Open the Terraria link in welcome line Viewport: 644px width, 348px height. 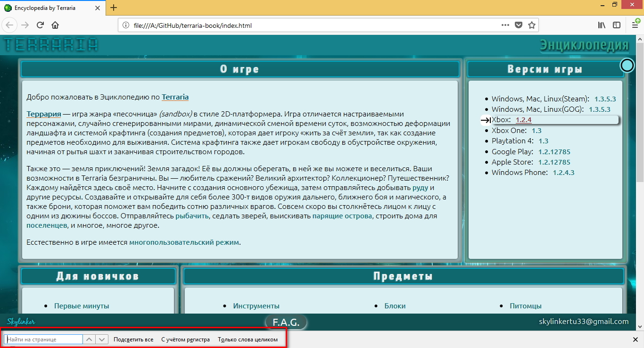coord(175,97)
